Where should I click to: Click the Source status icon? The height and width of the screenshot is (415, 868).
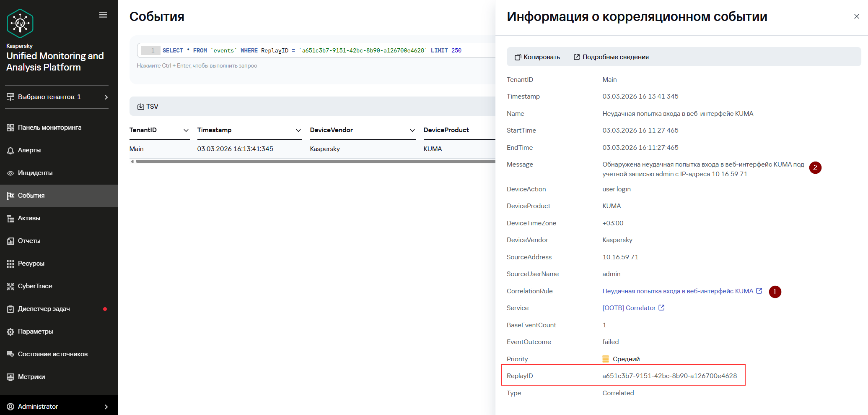(10, 354)
